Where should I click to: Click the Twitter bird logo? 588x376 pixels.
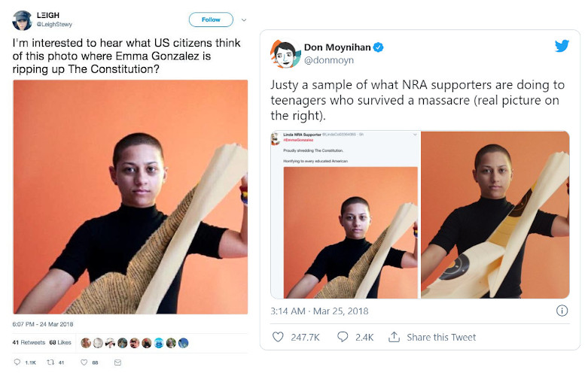pos(562,46)
